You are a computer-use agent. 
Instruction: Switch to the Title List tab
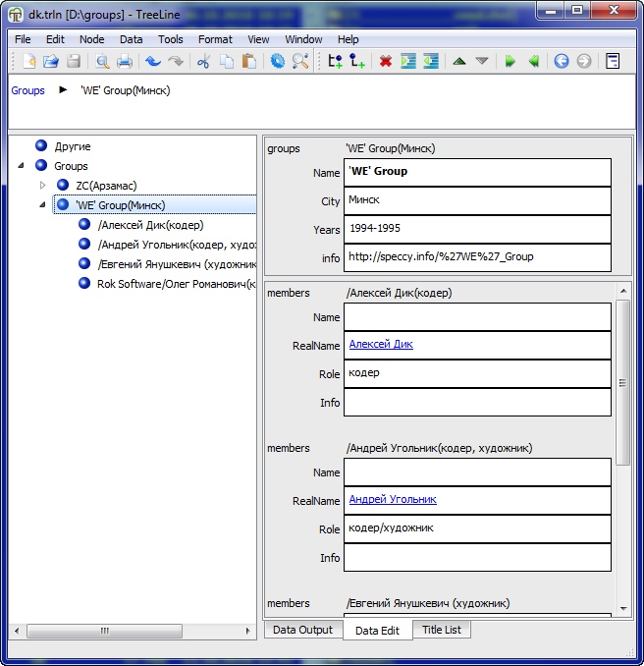coord(441,630)
